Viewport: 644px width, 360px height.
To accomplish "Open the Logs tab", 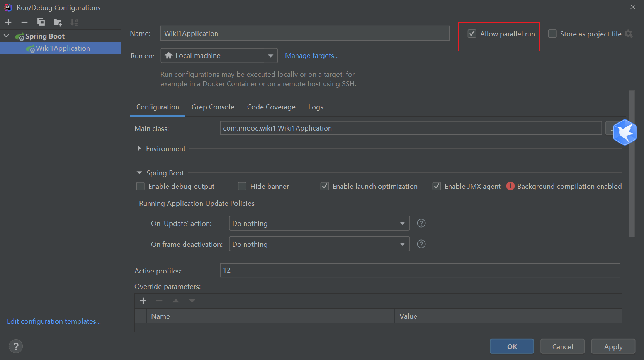I will tap(316, 107).
